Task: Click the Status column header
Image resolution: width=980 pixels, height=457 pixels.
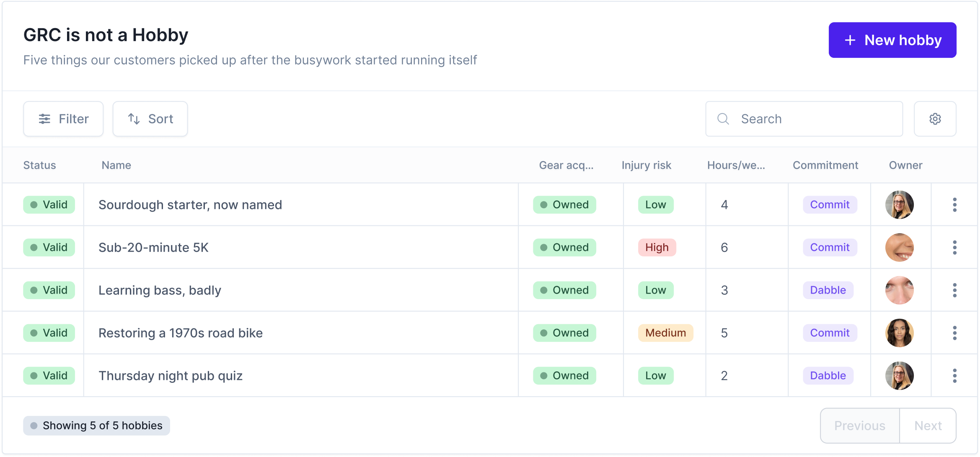Action: tap(39, 165)
